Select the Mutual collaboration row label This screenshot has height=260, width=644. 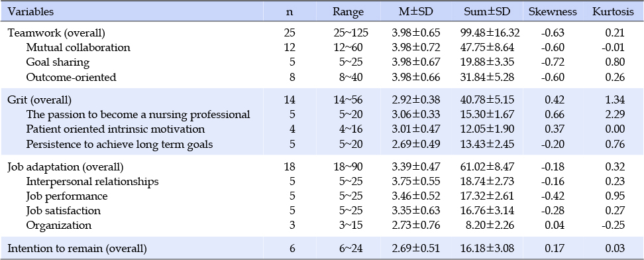[78, 48]
